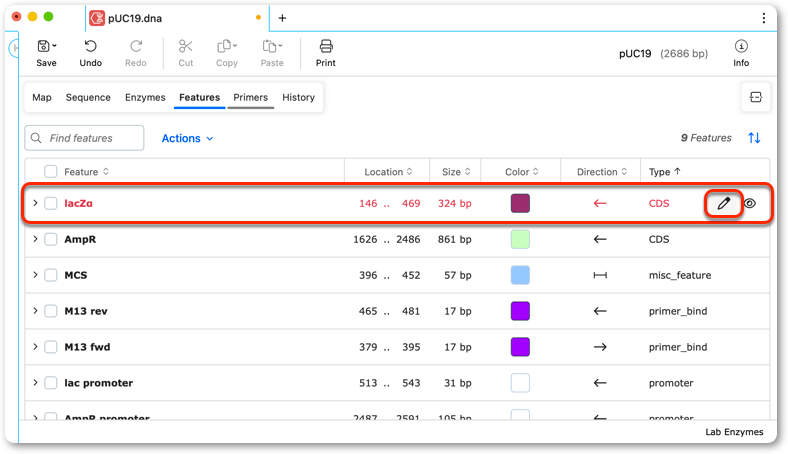Screen dimensions: 788x454
Task: Toggle visibility of lacZα with eye icon
Action: point(749,203)
